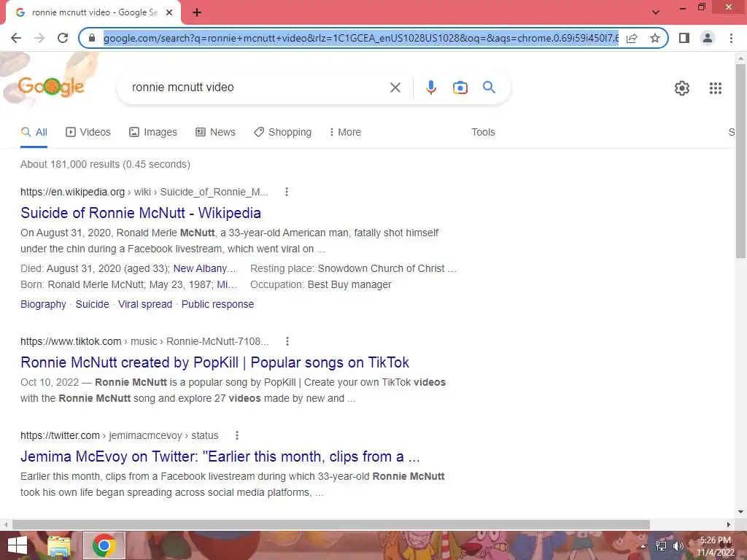Bookmark this tab with the star icon
Image resolution: width=747 pixels, height=560 pixels.
tap(655, 38)
